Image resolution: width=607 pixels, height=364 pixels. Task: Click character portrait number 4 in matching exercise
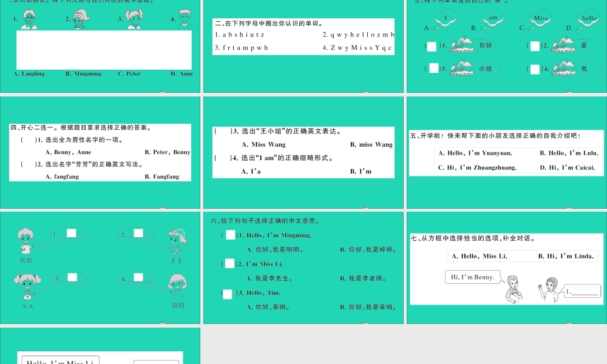pyautogui.click(x=185, y=19)
